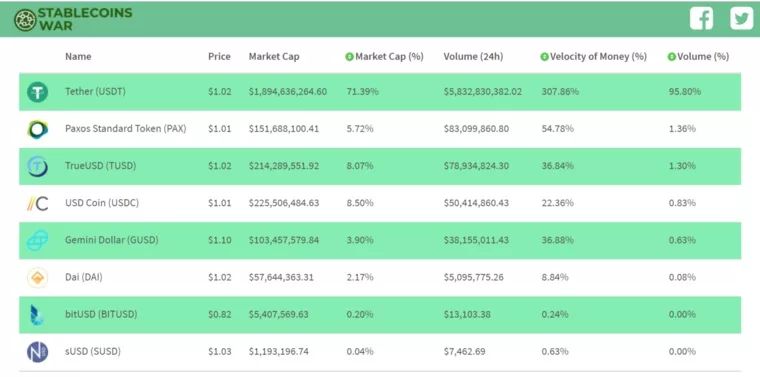The height and width of the screenshot is (377, 760).
Task: Click the Stablecoins War logo
Action: 73,19
